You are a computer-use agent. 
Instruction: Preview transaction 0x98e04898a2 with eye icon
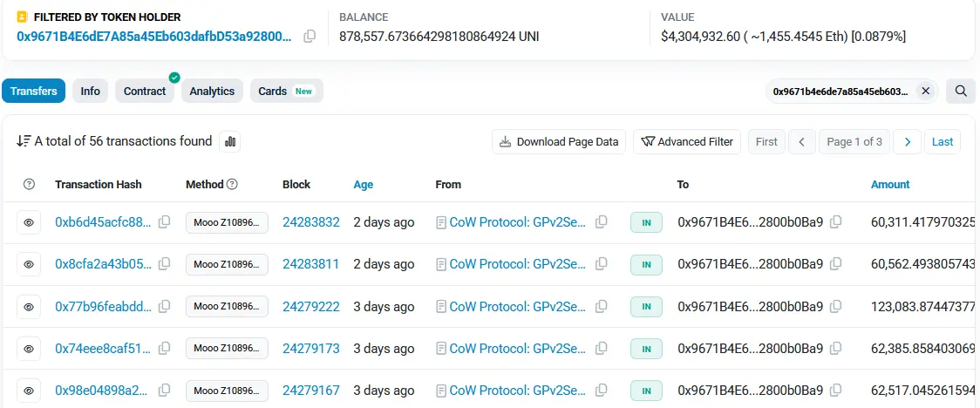point(29,391)
